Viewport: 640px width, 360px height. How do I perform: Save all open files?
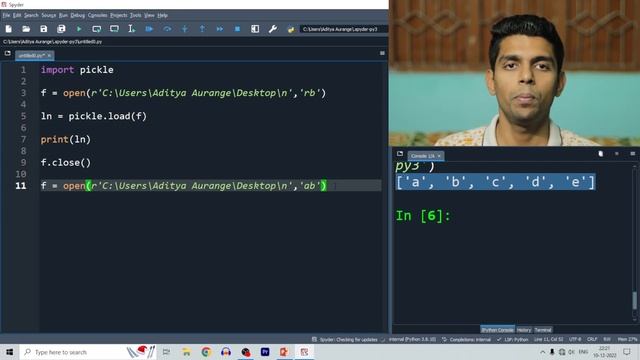(61, 29)
